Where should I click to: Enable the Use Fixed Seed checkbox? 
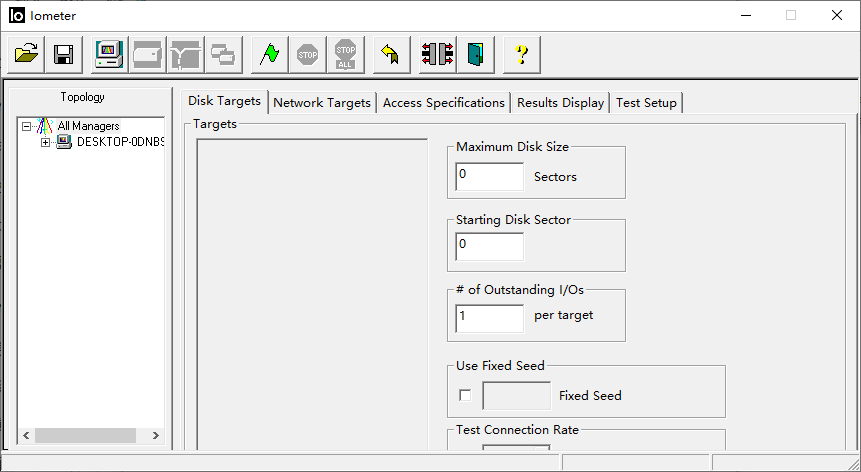[465, 395]
